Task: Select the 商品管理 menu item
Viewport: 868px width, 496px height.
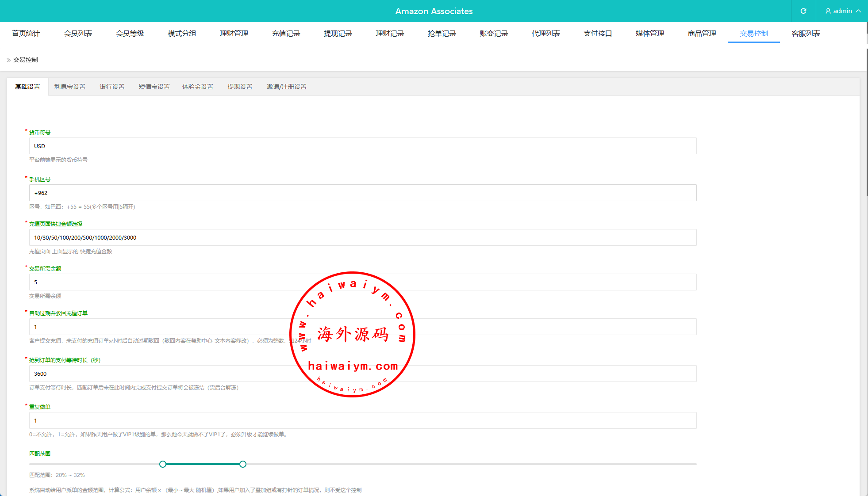Action: [702, 34]
